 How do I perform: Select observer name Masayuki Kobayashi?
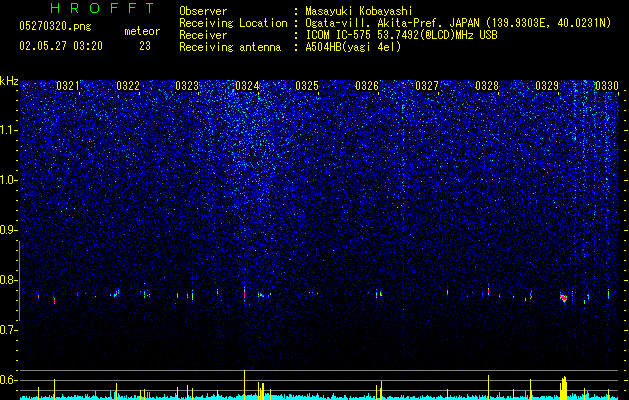pyautogui.click(x=359, y=11)
